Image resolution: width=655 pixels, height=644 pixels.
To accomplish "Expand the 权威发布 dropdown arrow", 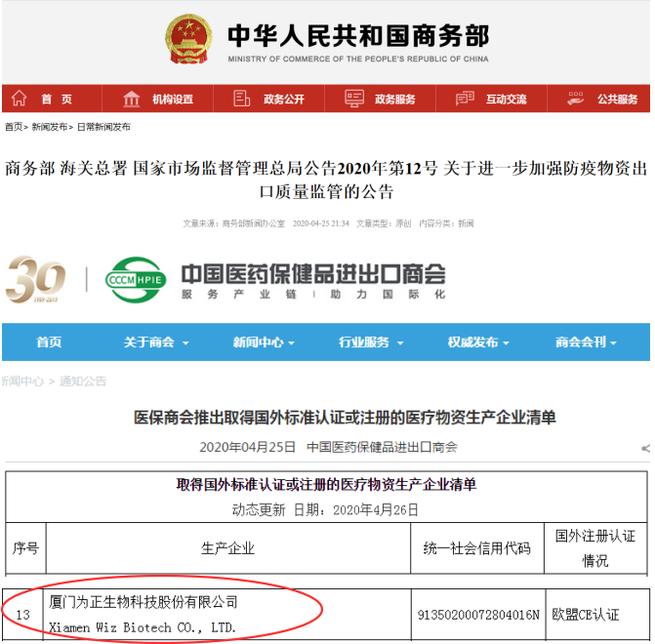I will (506, 343).
